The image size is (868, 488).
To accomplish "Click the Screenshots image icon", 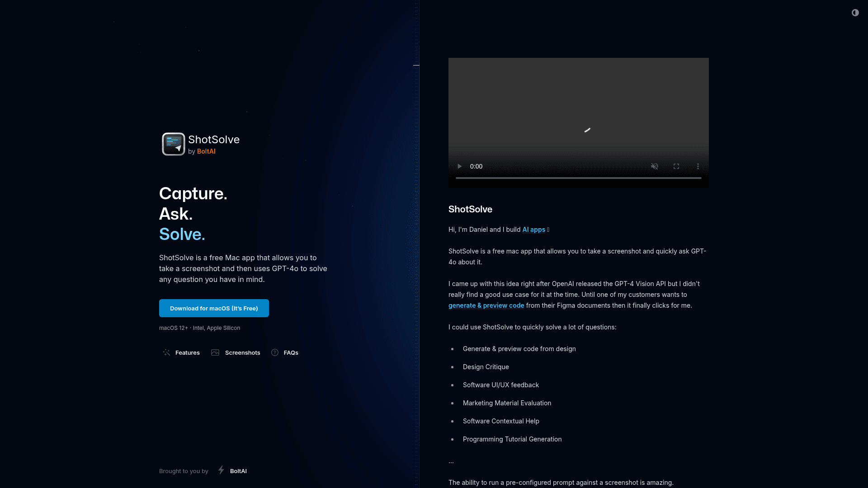I will pyautogui.click(x=215, y=352).
